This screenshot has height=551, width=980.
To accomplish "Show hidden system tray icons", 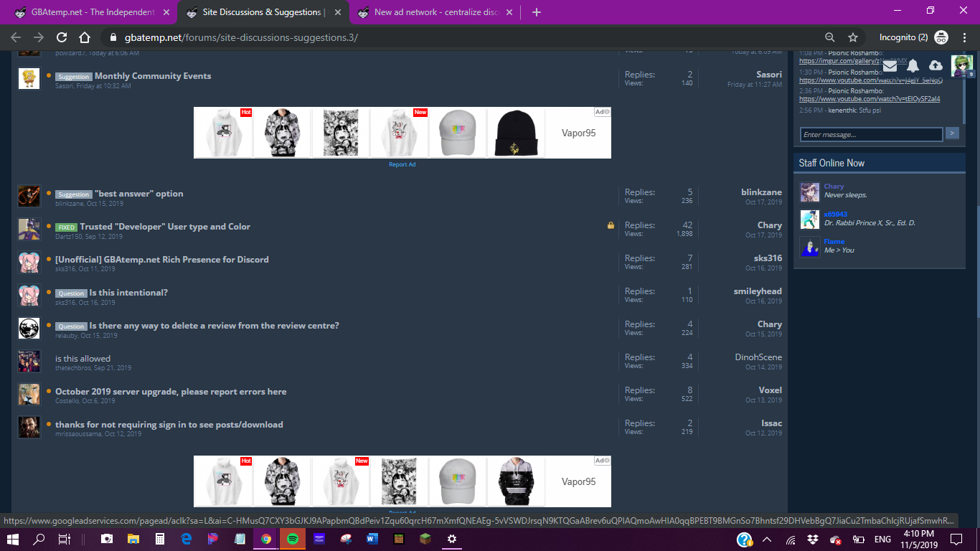I will point(767,539).
